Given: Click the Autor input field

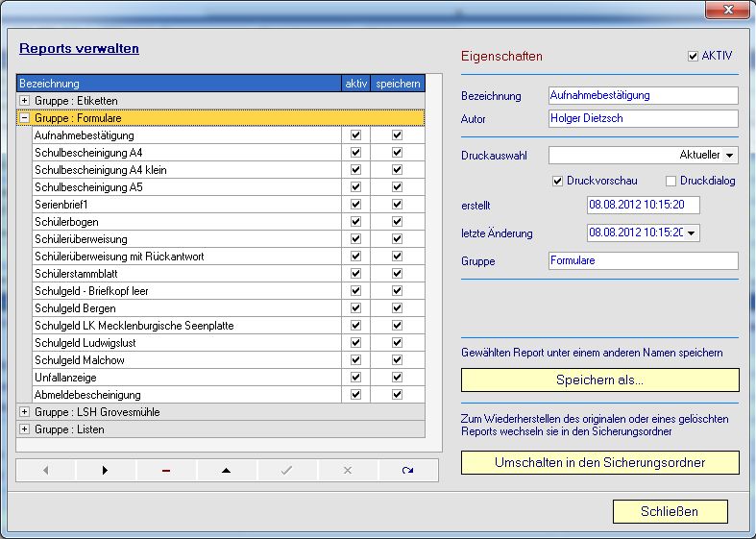Looking at the screenshot, I should click(644, 118).
